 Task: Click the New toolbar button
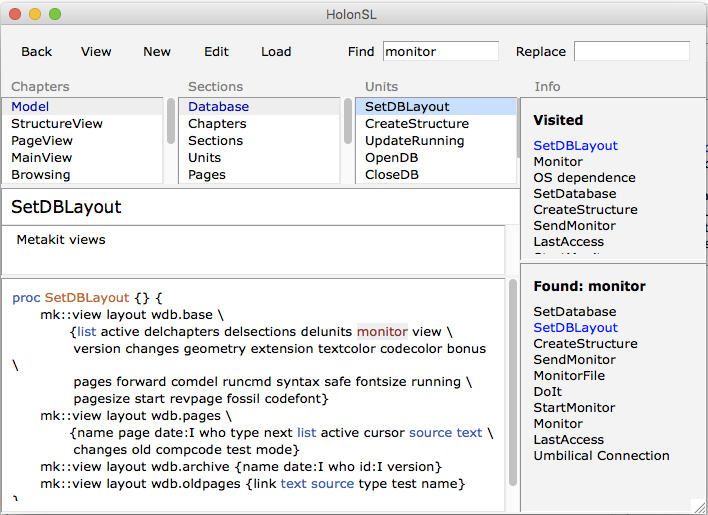(x=157, y=51)
